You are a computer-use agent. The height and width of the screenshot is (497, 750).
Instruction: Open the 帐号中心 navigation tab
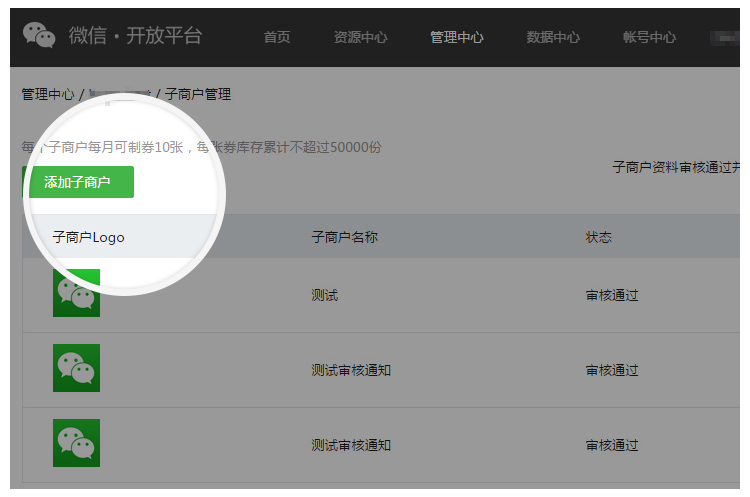[x=649, y=37]
